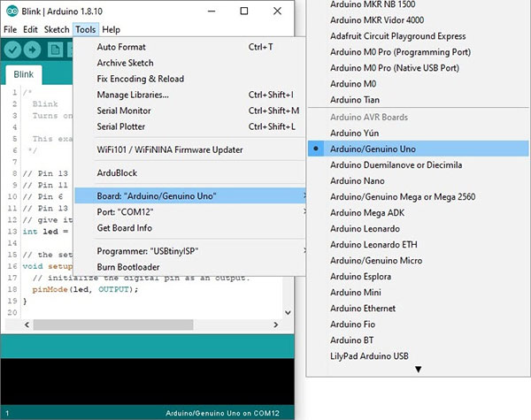Open the Serial Monitor
The image size is (531, 420).
point(189,111)
